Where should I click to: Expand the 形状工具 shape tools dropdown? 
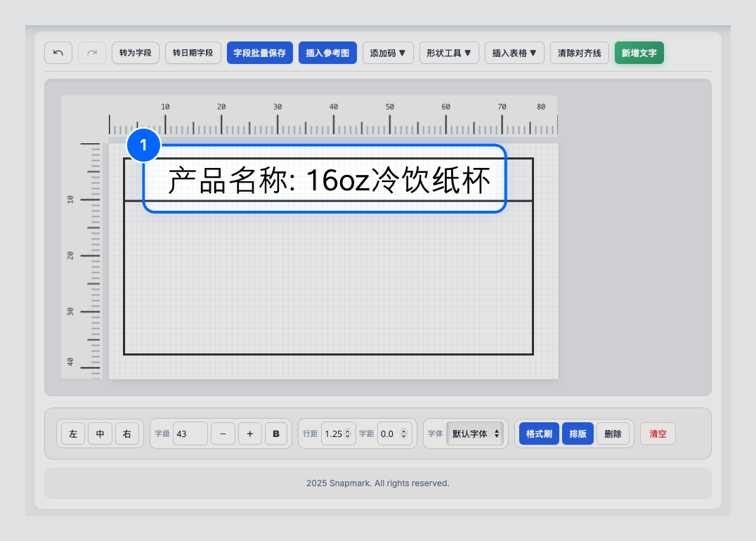coord(449,53)
